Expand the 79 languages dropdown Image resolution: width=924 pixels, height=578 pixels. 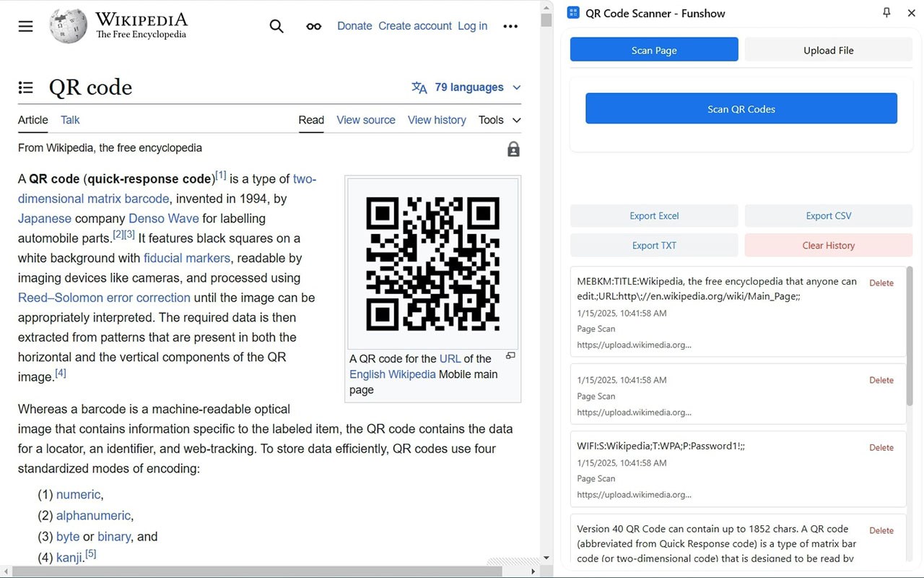pyautogui.click(x=466, y=87)
